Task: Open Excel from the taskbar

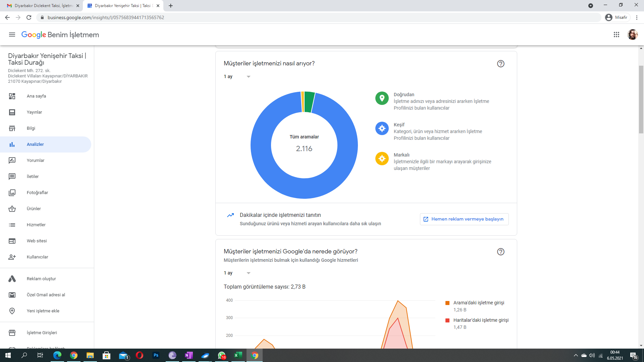Action: click(238, 355)
